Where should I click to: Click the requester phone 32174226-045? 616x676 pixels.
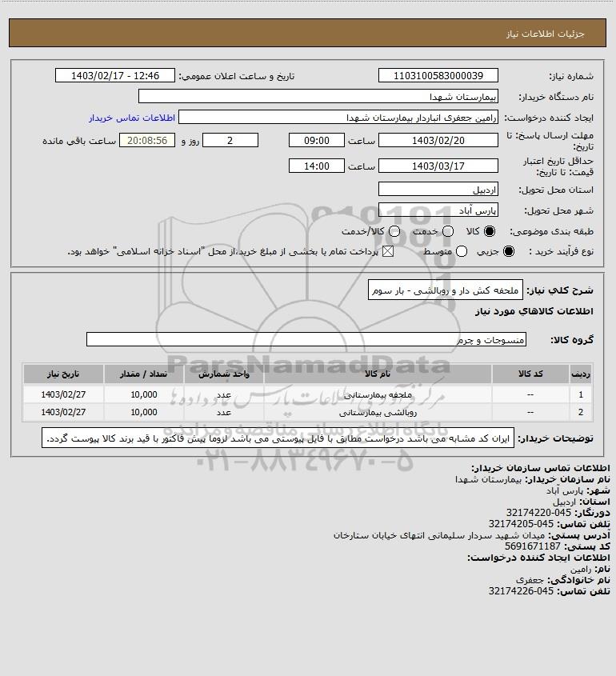point(521,591)
